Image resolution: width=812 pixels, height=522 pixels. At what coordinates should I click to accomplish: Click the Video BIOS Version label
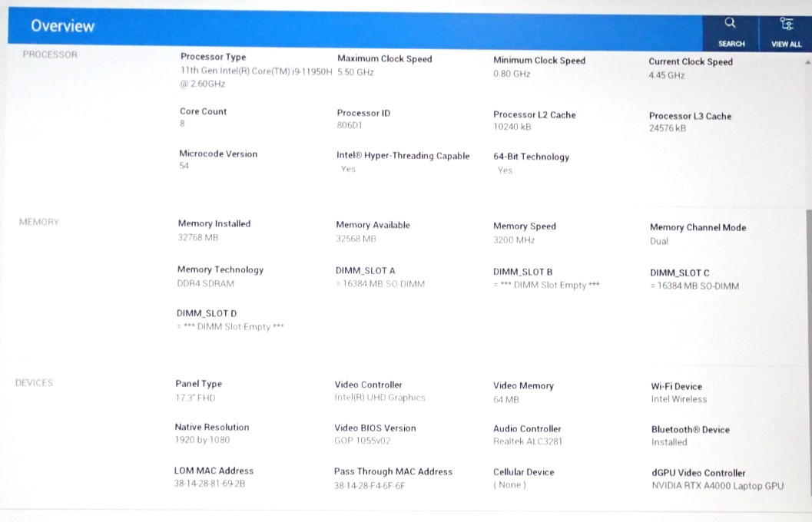pos(375,428)
